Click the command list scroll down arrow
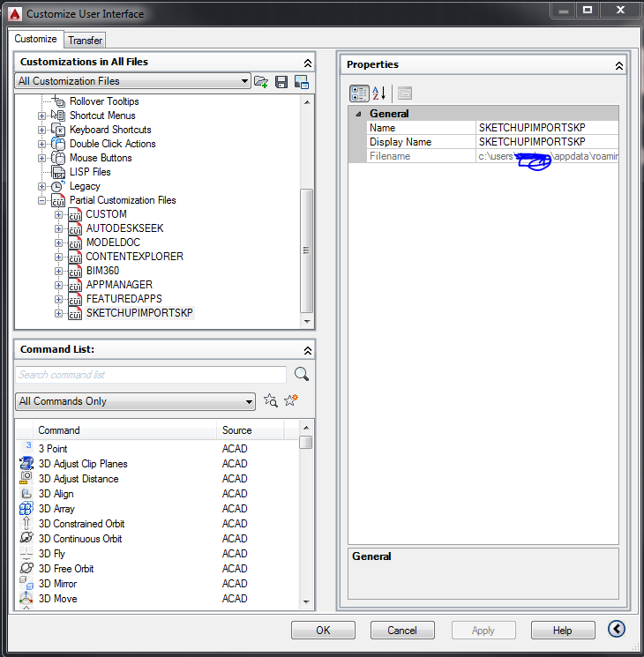644x657 pixels. [x=306, y=602]
